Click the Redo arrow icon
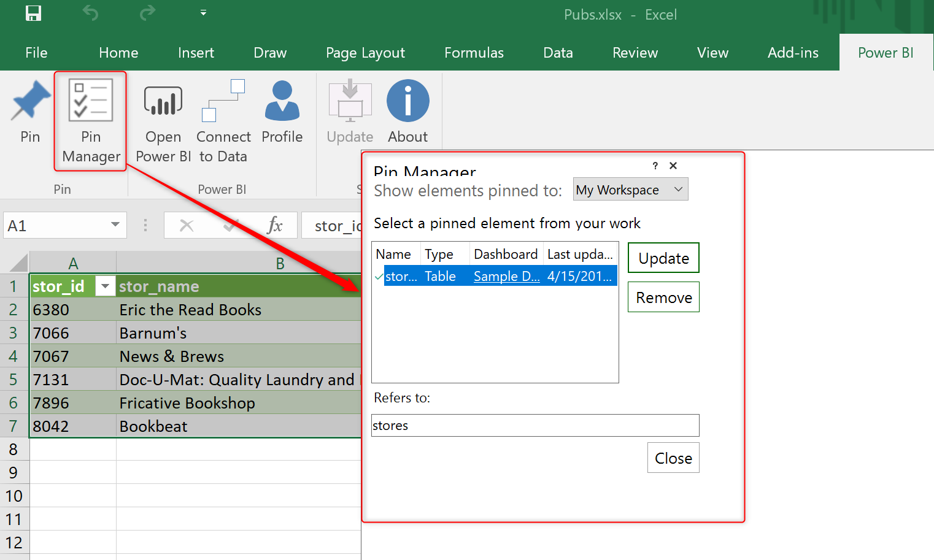This screenshot has height=560, width=934. (x=147, y=13)
